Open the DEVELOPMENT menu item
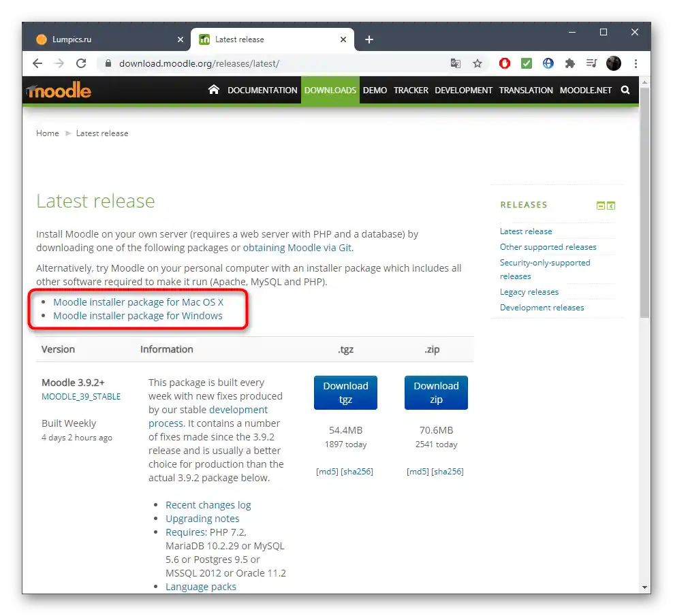The image size is (673, 616). click(x=464, y=90)
